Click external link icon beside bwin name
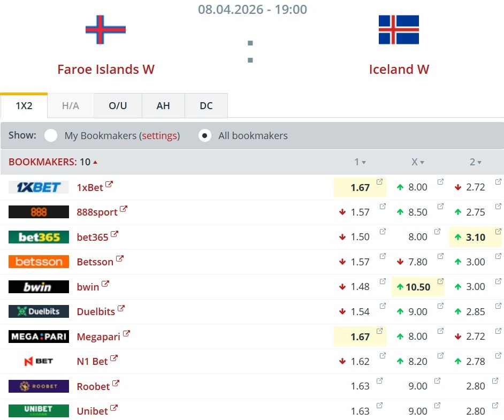Viewport: 504px width, 420px height. pyautogui.click(x=105, y=284)
